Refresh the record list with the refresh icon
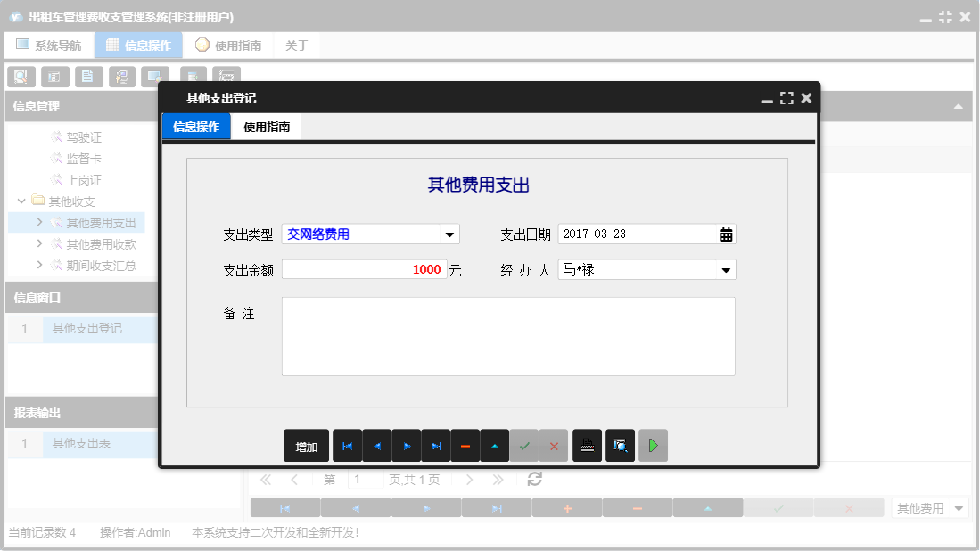980x551 pixels. (533, 479)
